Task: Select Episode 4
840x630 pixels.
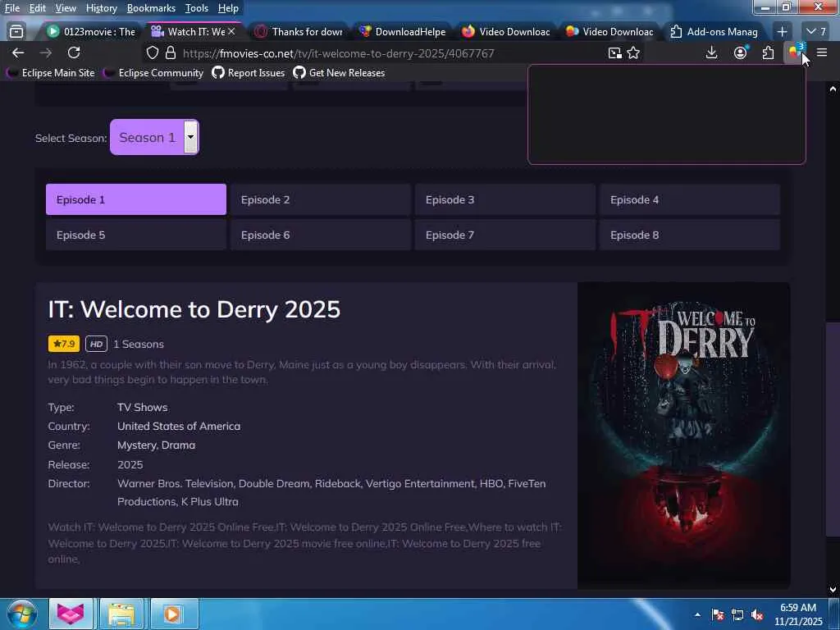Action: 689,199
